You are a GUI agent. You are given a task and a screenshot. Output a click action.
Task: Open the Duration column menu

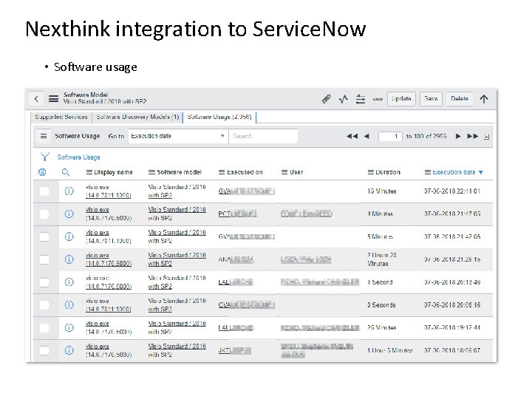pyautogui.click(x=371, y=172)
